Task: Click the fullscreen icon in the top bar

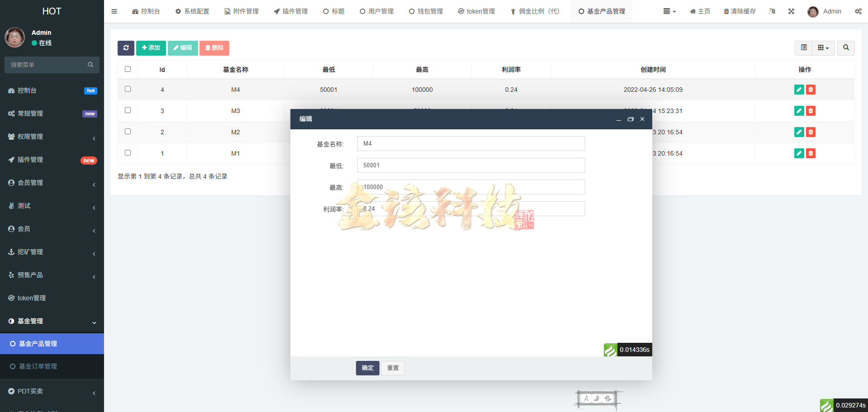Action: 791,11
